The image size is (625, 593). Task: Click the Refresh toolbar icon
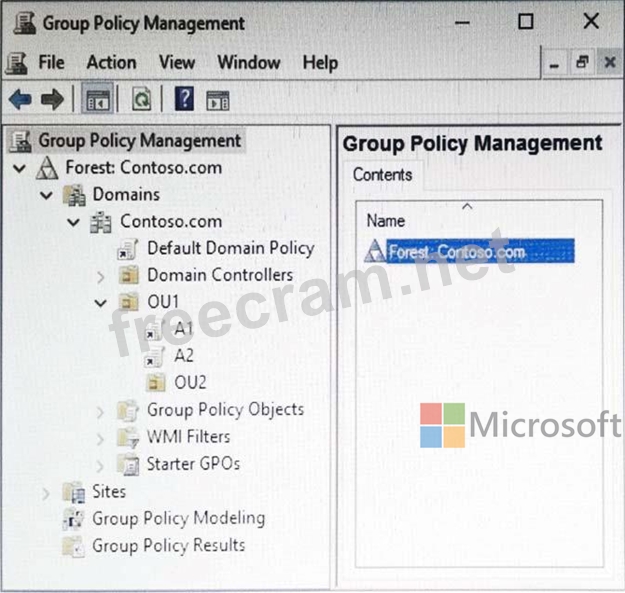click(x=142, y=99)
